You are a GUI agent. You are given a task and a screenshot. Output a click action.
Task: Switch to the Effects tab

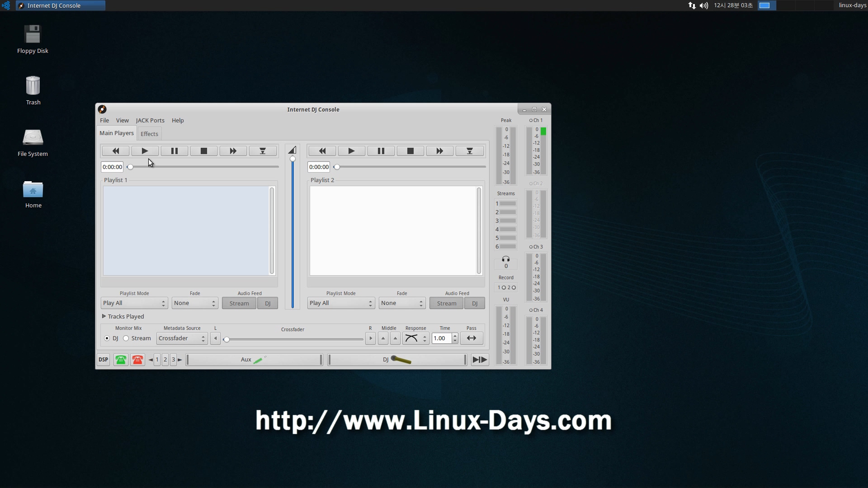pyautogui.click(x=149, y=134)
